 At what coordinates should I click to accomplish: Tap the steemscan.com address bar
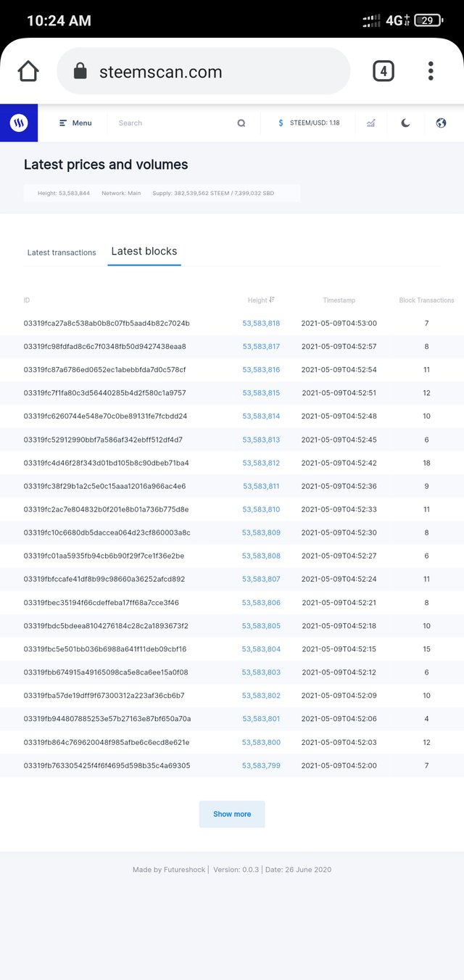(x=203, y=71)
